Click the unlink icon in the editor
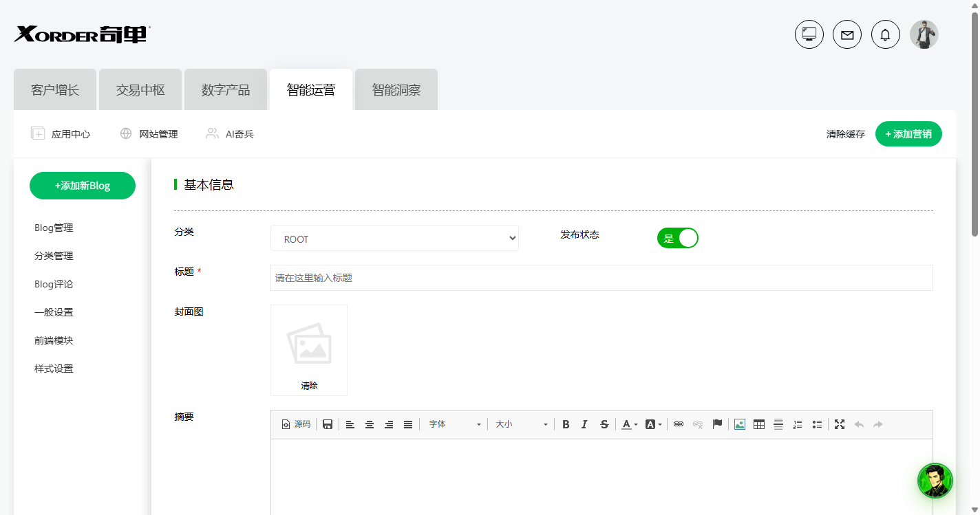This screenshot has height=515, width=980. pyautogui.click(x=698, y=424)
